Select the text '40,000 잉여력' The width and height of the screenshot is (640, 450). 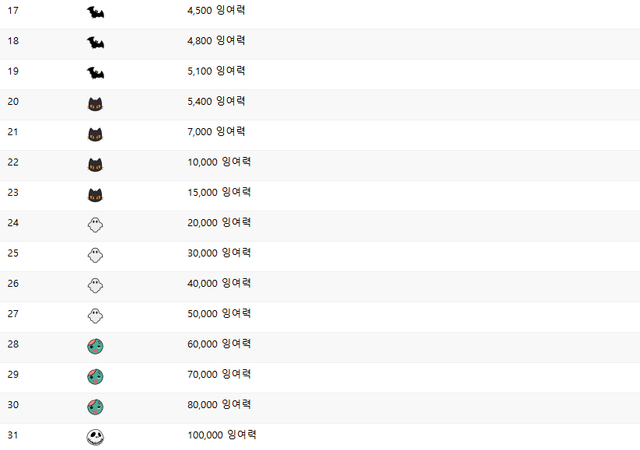coord(219,283)
